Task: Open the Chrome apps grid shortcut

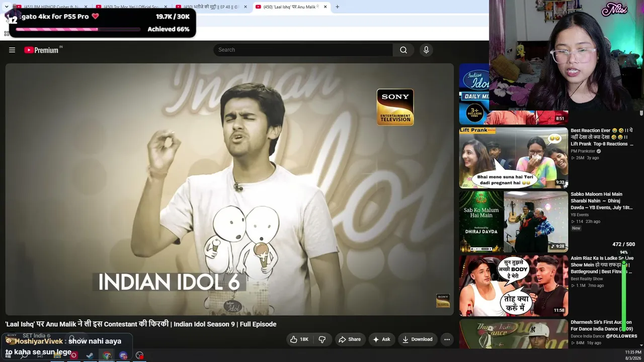Action: point(7,34)
